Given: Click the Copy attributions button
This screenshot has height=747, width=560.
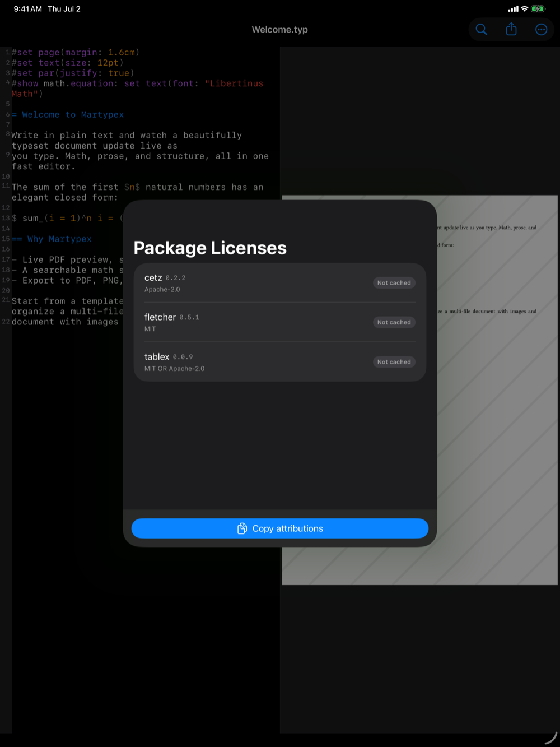Looking at the screenshot, I should click(x=280, y=528).
